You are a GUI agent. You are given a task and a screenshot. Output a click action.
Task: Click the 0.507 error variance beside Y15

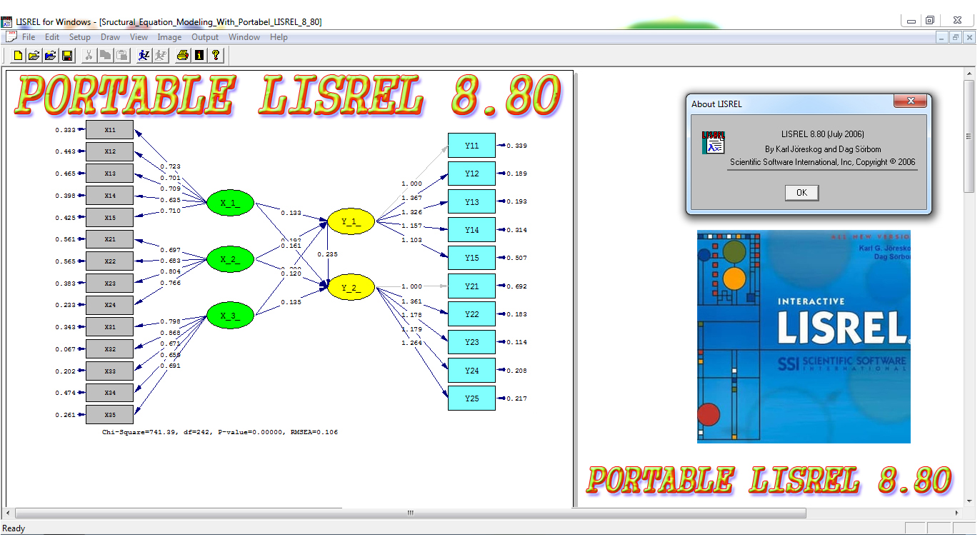[516, 258]
